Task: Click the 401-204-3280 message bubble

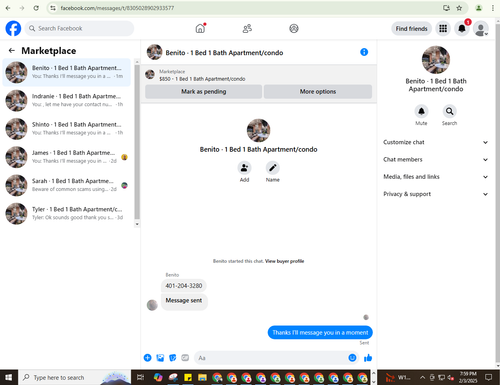Action: pyautogui.click(x=184, y=286)
